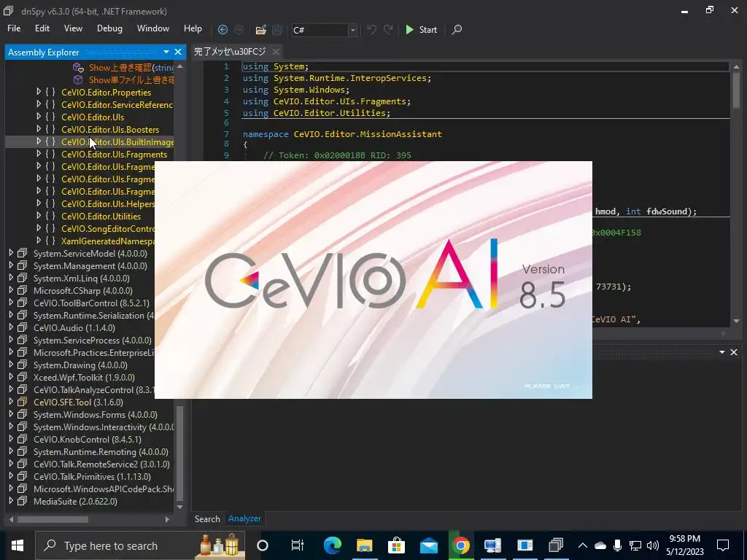Open Microsoft Edge from the taskbar
This screenshot has height=560, width=747.
(x=332, y=545)
